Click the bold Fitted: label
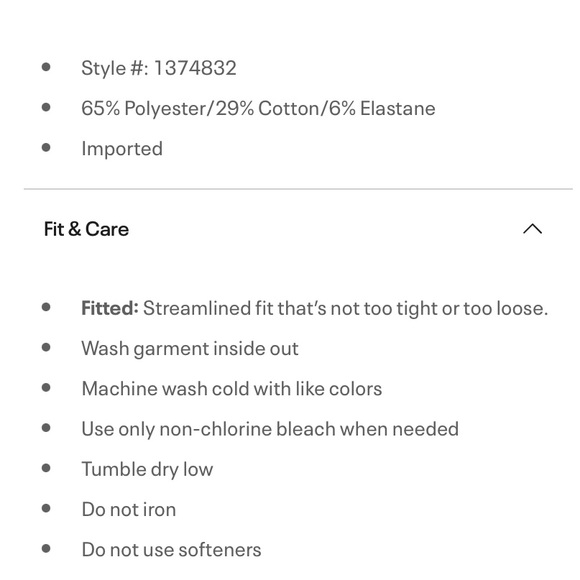The width and height of the screenshot is (580, 580). [x=110, y=308]
